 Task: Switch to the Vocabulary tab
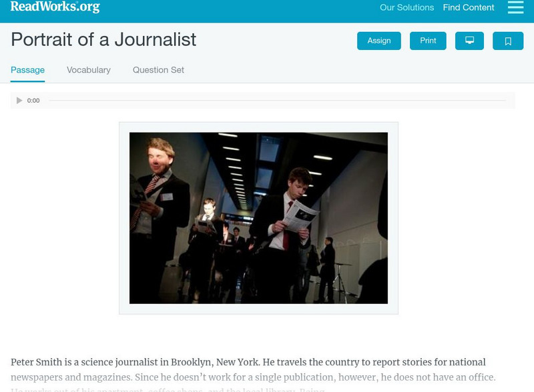coord(89,70)
